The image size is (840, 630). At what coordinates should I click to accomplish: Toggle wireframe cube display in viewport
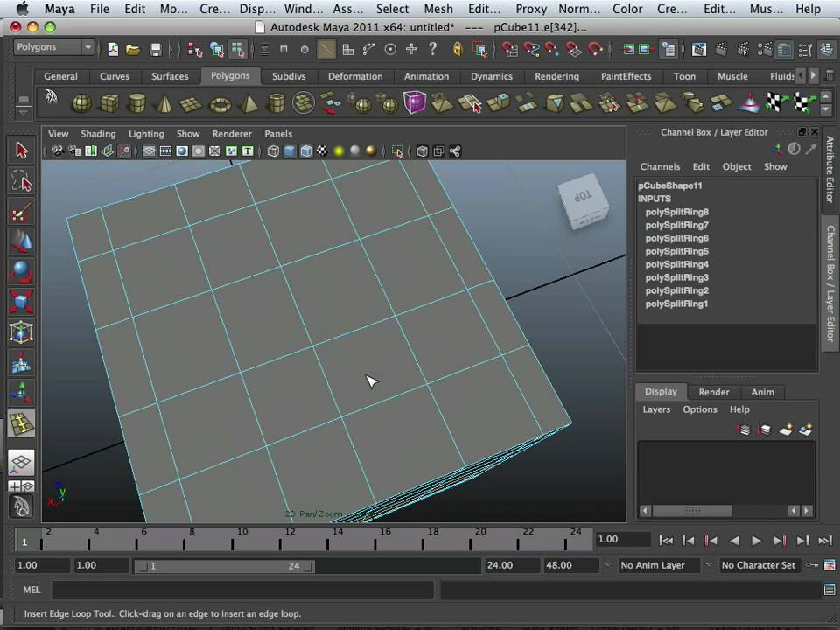[x=273, y=151]
